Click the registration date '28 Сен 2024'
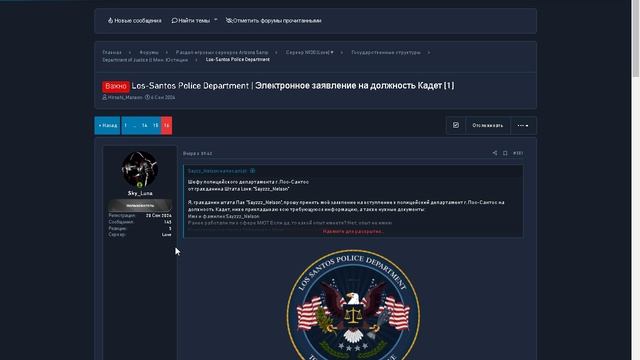 pos(159,215)
